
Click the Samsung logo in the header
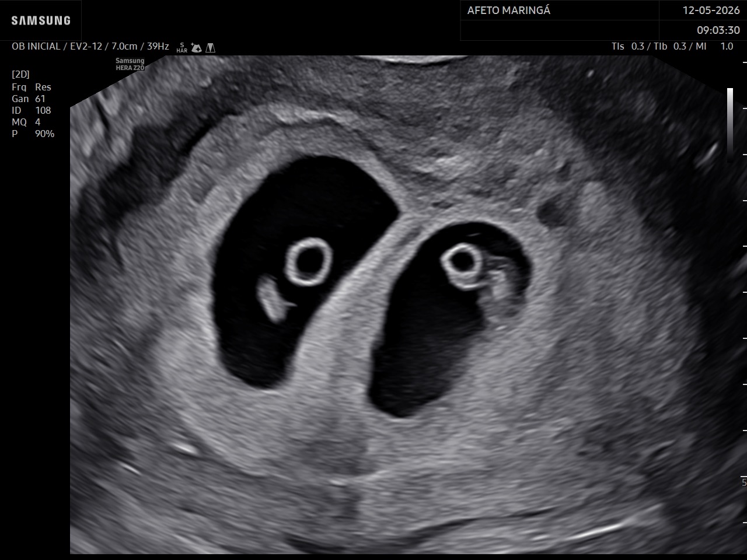pos(41,20)
